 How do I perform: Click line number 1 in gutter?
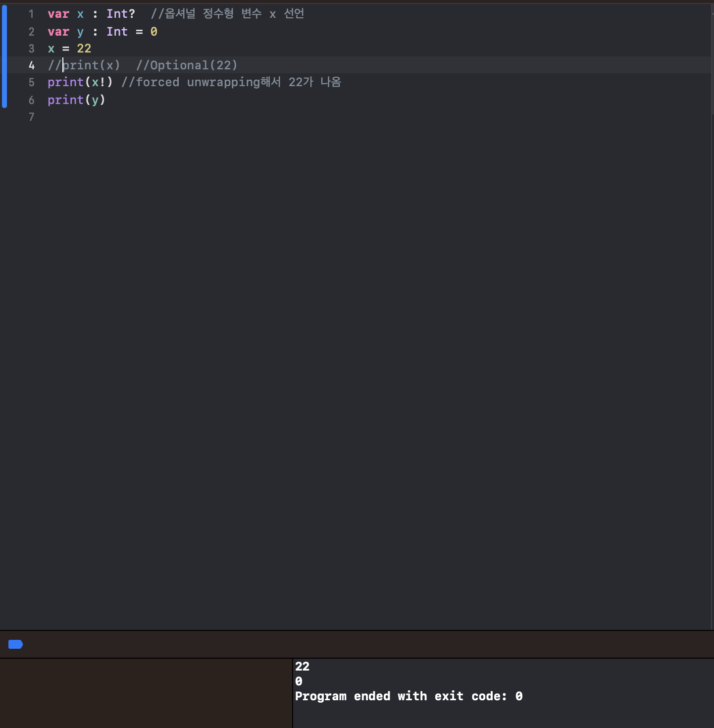point(31,14)
